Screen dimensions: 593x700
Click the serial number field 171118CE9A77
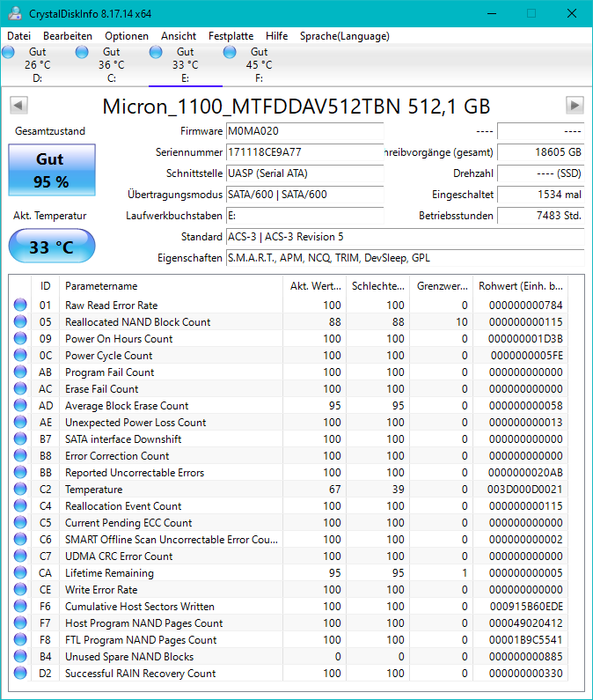point(304,152)
